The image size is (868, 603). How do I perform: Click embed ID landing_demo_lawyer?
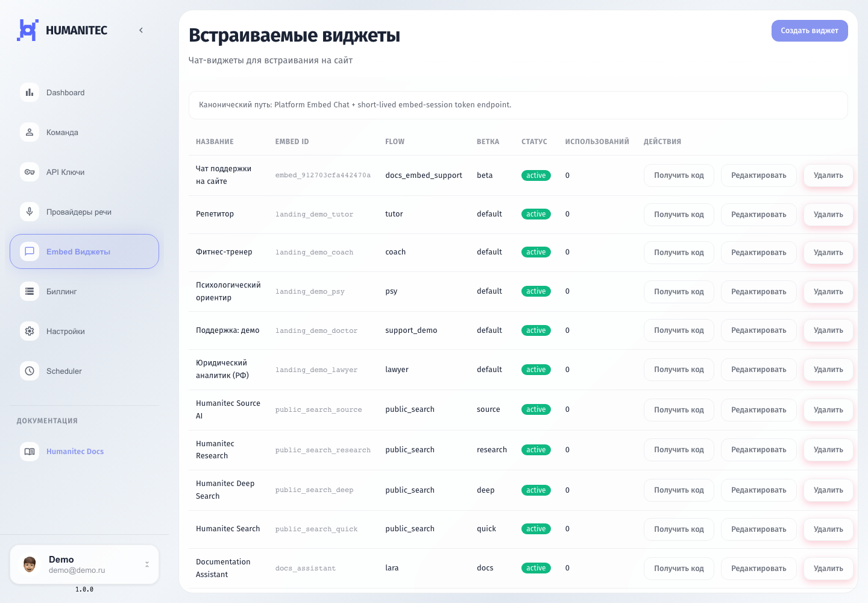click(x=316, y=370)
